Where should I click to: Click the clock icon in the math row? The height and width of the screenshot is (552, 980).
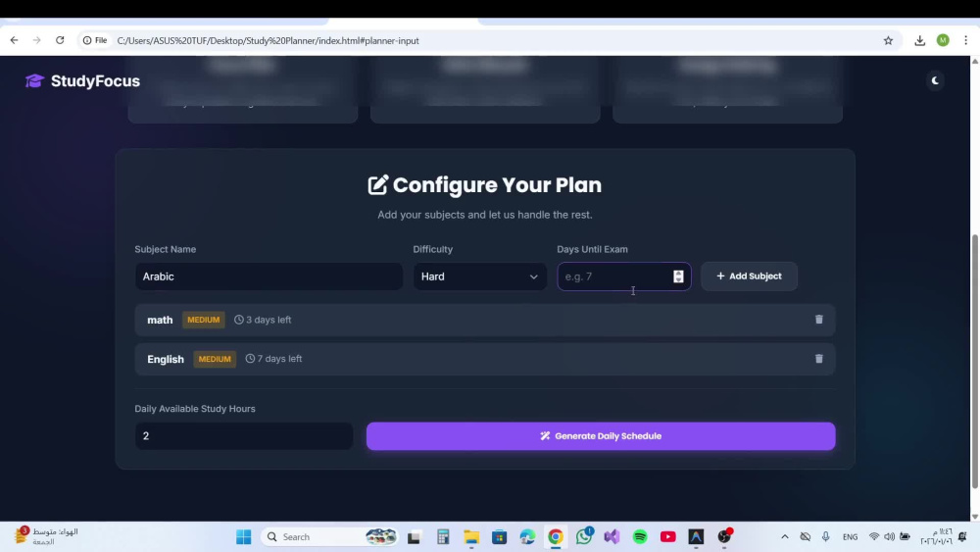coord(239,320)
